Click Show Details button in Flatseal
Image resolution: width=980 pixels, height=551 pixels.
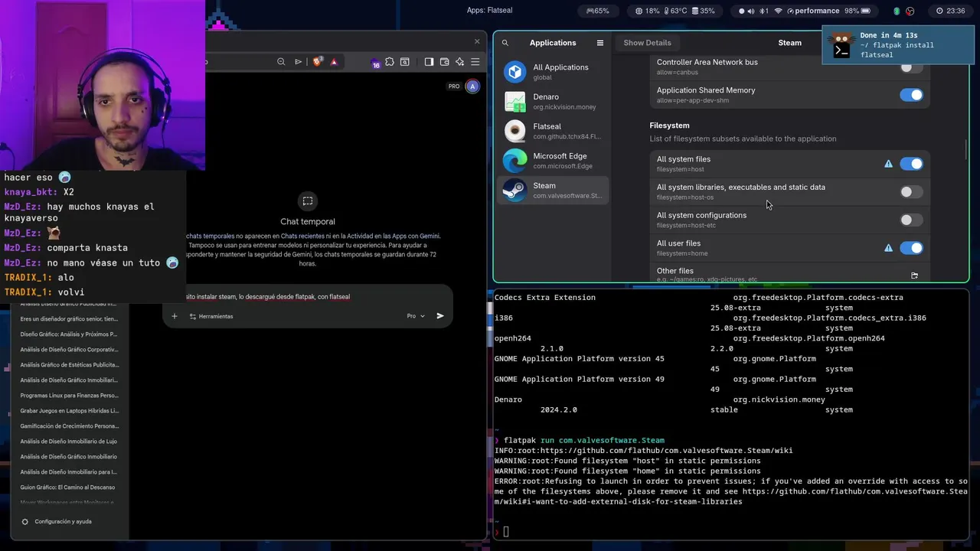point(647,43)
